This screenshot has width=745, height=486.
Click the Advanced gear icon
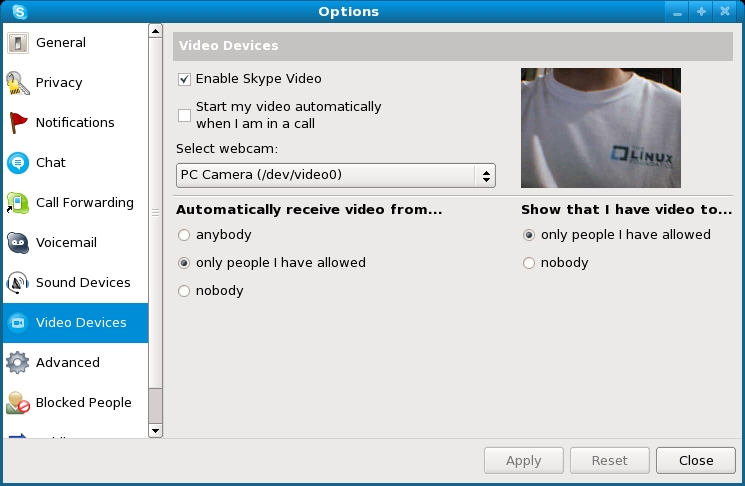18,362
